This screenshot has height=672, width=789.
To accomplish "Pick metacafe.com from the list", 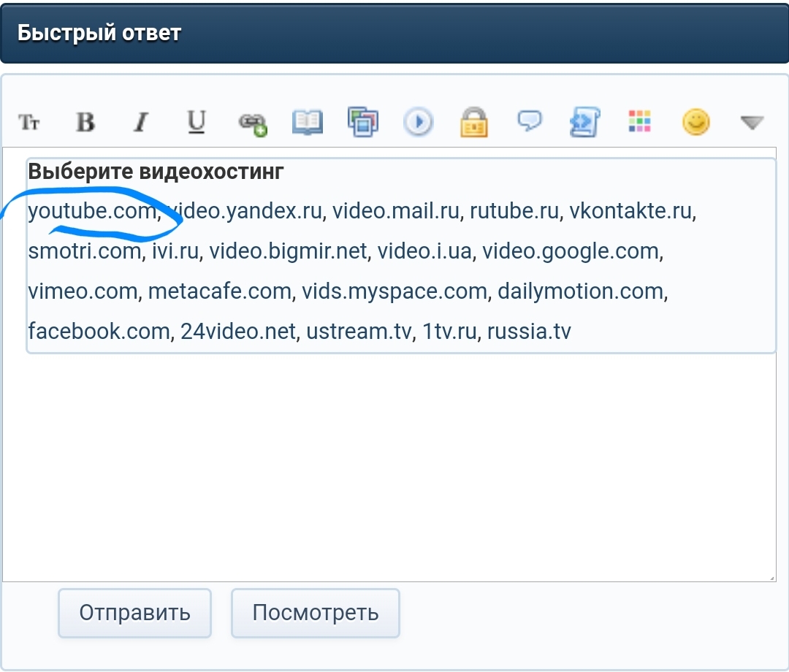I will [x=220, y=291].
